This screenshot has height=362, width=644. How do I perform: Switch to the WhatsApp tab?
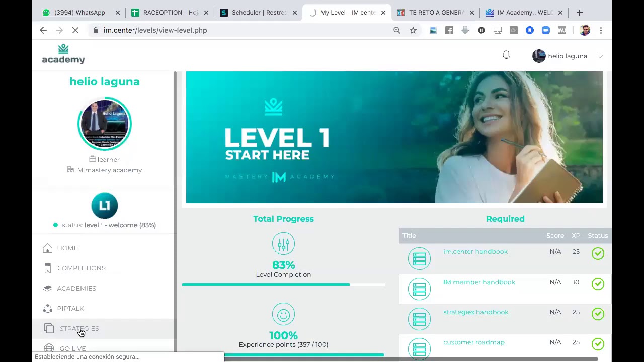[80, 13]
